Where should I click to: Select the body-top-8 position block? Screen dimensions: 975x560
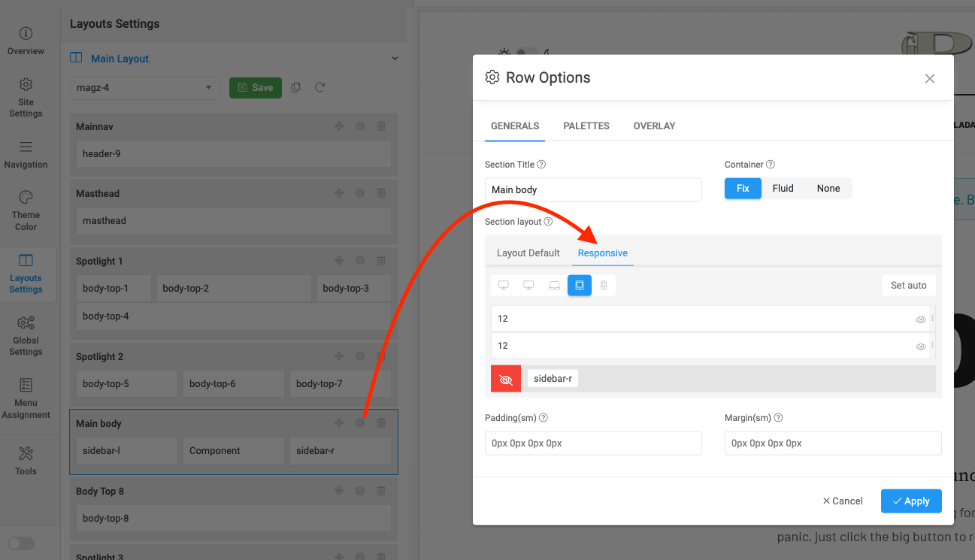(x=234, y=519)
